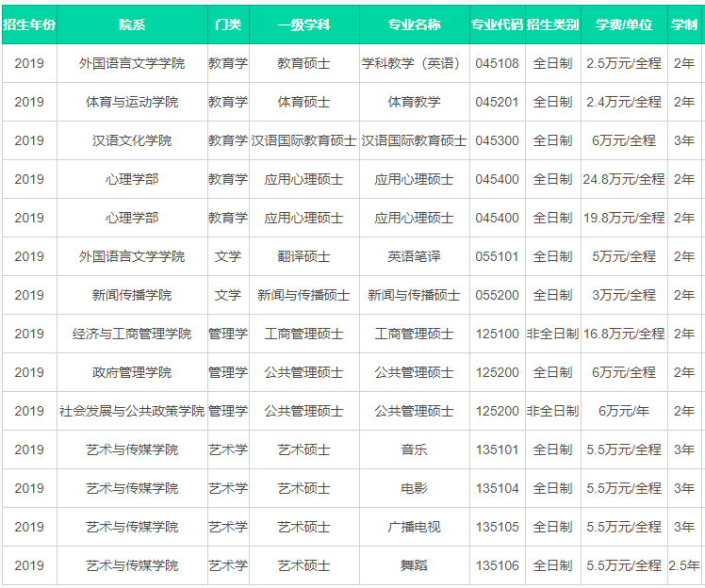Select the 经济与工商管理学院 cell
The image size is (705, 588).
point(132,334)
